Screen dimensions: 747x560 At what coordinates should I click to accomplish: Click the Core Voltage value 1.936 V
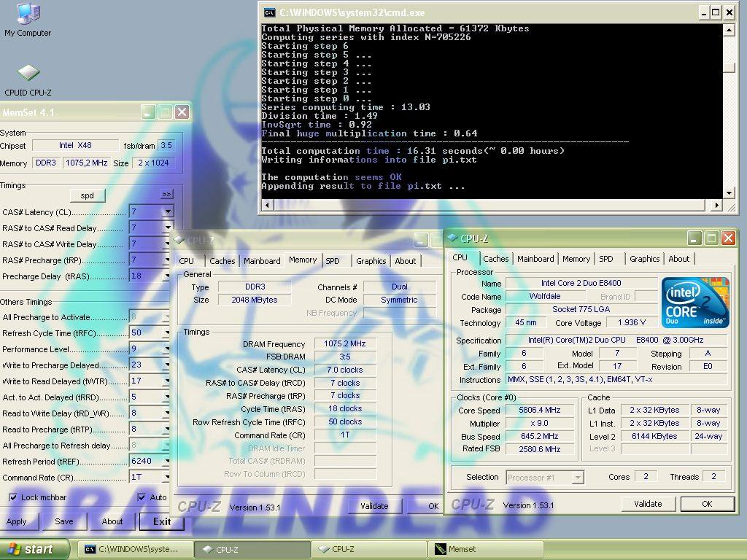(632, 322)
